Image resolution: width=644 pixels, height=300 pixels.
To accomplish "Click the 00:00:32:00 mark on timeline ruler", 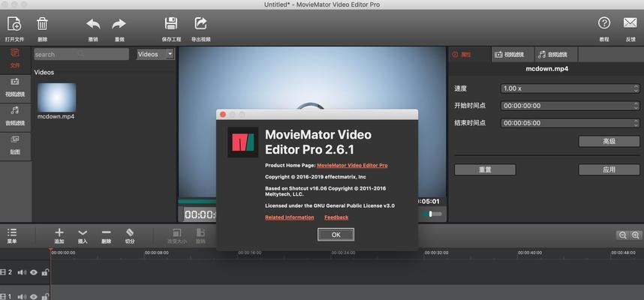I will 436,253.
